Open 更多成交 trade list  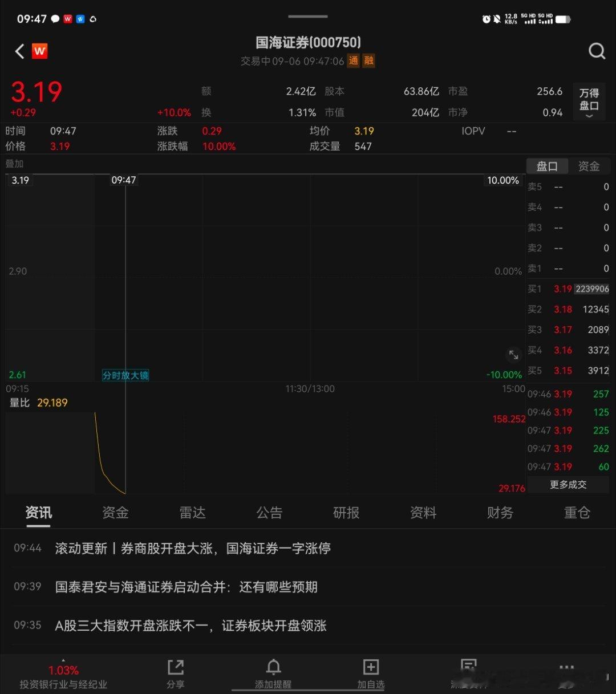click(x=568, y=485)
